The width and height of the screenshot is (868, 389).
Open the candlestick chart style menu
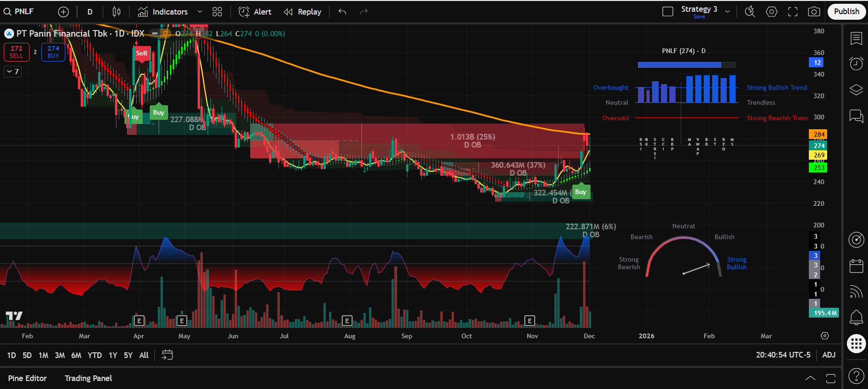(x=116, y=12)
